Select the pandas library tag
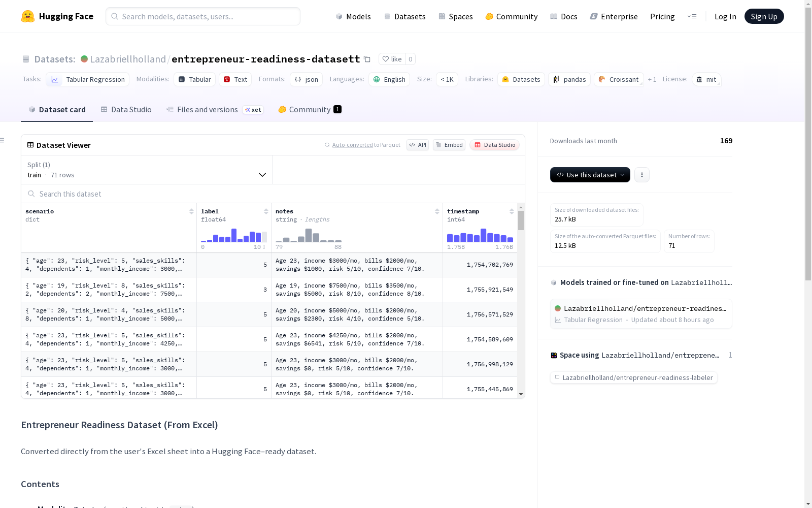The image size is (812, 508). [569, 79]
